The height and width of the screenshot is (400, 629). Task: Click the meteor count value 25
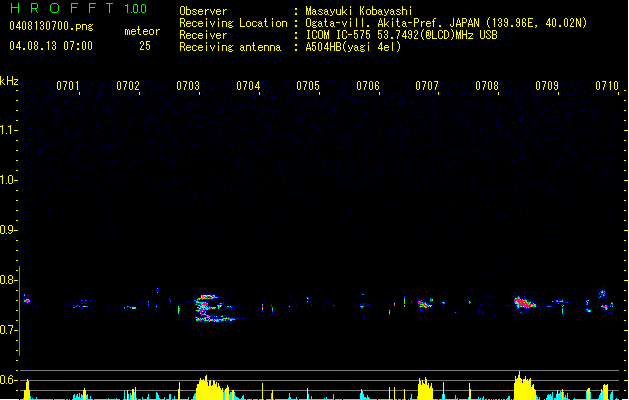(x=145, y=46)
